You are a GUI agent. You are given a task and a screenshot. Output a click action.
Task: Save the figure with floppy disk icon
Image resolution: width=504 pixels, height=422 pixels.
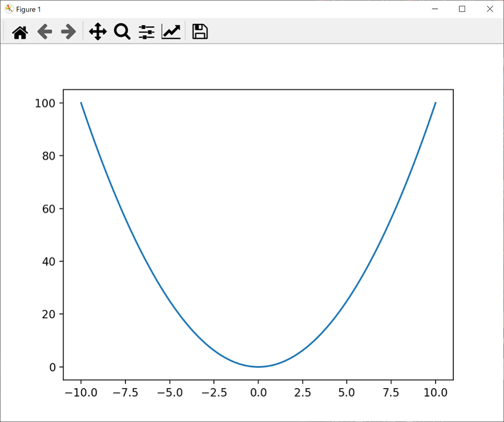pos(200,32)
